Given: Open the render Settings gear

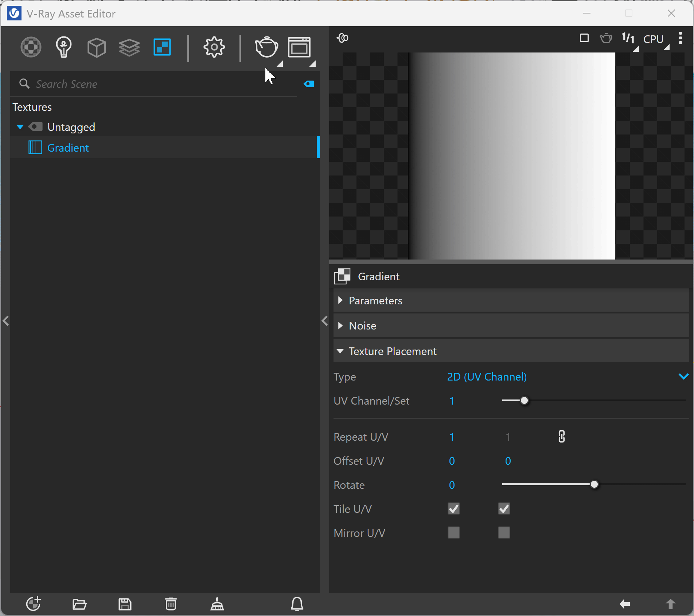Looking at the screenshot, I should (214, 47).
